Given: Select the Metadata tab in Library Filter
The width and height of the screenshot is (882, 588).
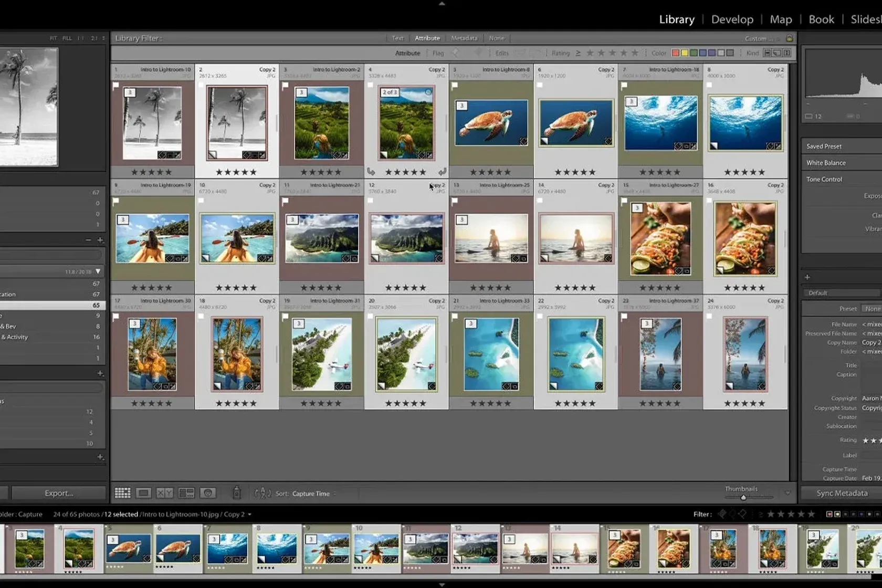Looking at the screenshot, I should click(464, 38).
